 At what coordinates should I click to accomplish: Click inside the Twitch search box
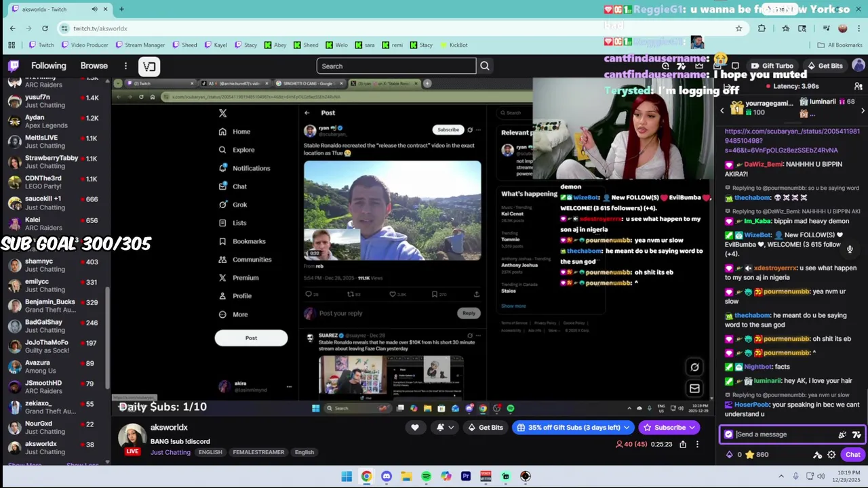[x=396, y=66]
